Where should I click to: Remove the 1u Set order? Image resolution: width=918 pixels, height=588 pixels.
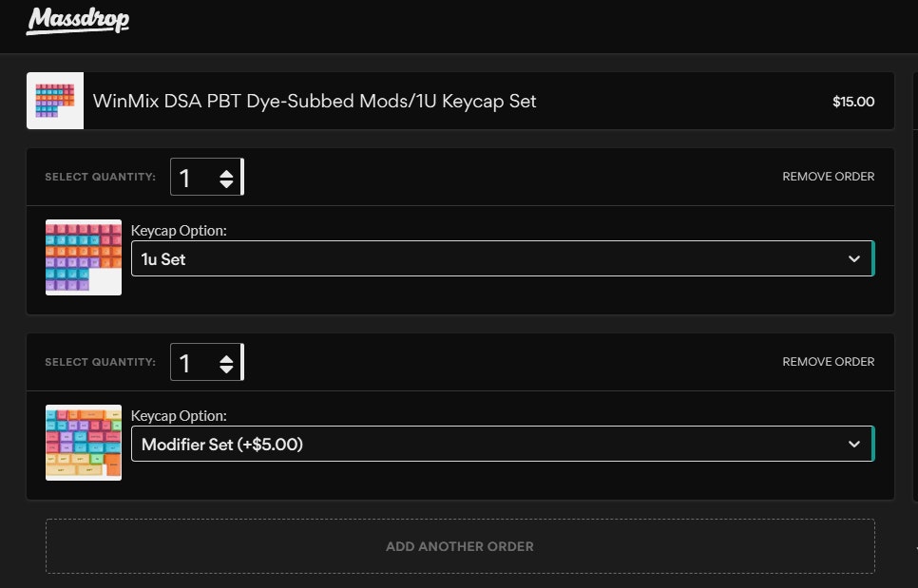[x=828, y=177]
